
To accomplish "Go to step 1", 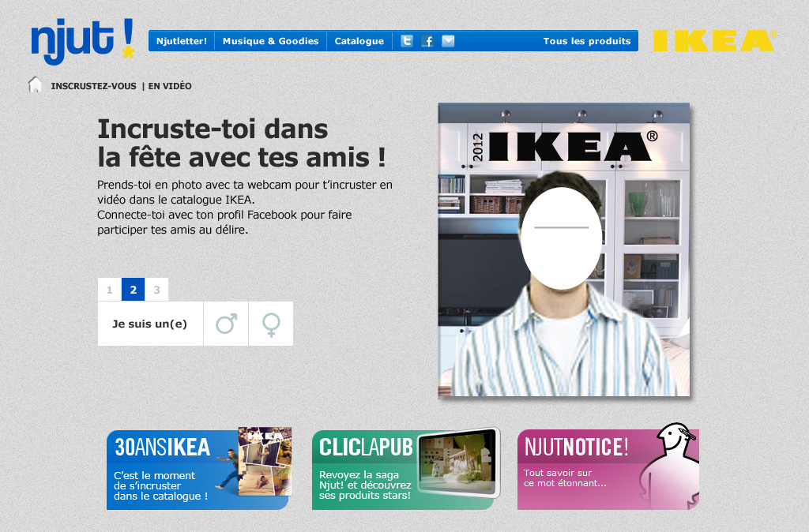I will [x=109, y=290].
